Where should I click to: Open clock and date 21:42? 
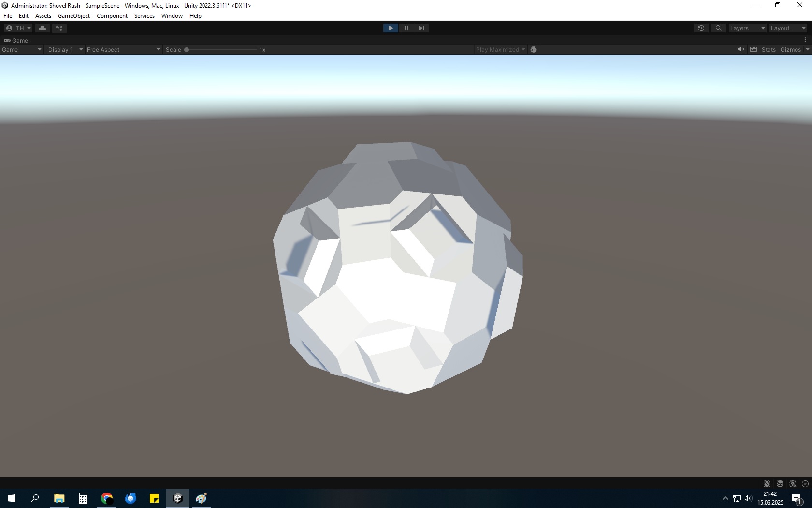click(770, 498)
